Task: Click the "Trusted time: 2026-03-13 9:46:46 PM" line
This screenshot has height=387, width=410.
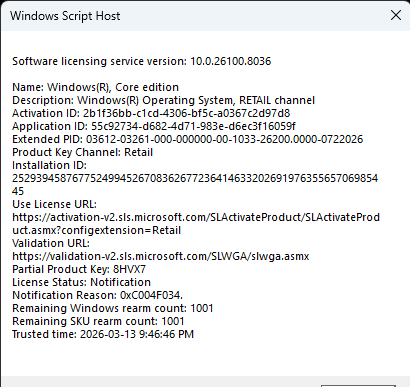Action: [x=103, y=334]
